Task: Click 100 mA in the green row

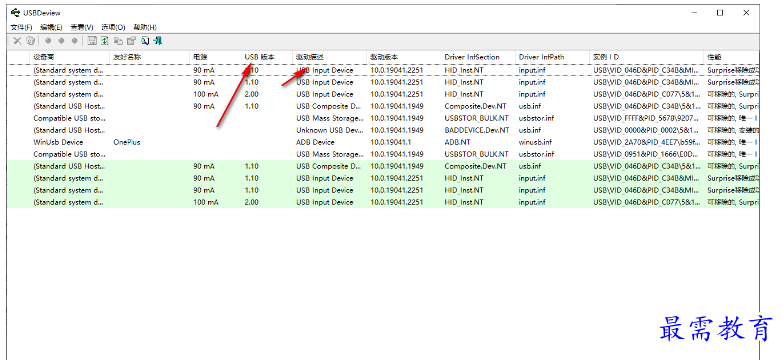Action: pos(206,202)
